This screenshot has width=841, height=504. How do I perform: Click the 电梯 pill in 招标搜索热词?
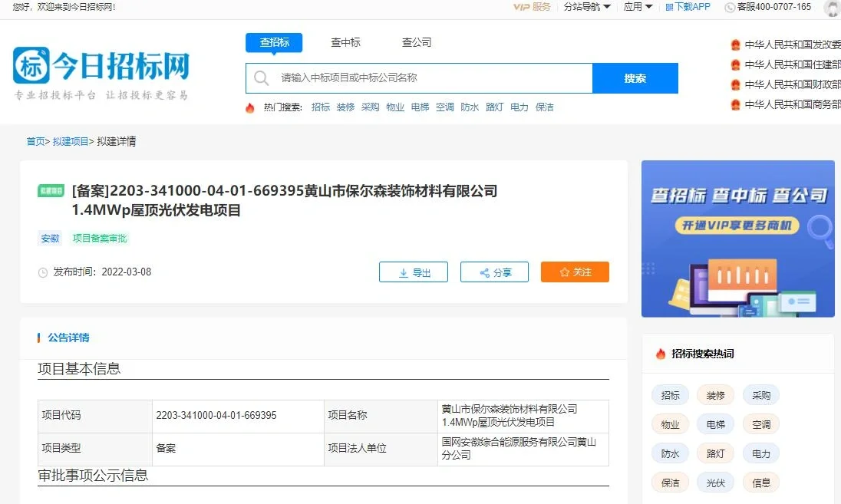tap(715, 425)
